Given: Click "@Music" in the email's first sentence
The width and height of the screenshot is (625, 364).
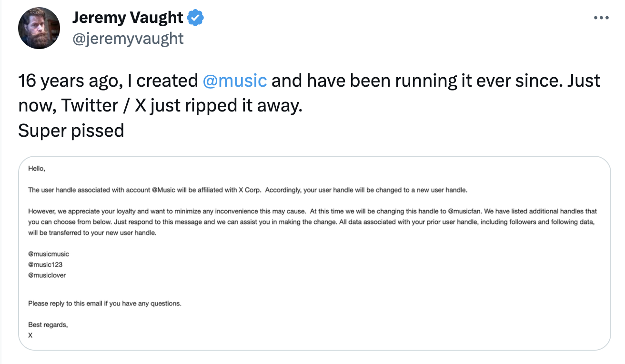Looking at the screenshot, I should [163, 190].
